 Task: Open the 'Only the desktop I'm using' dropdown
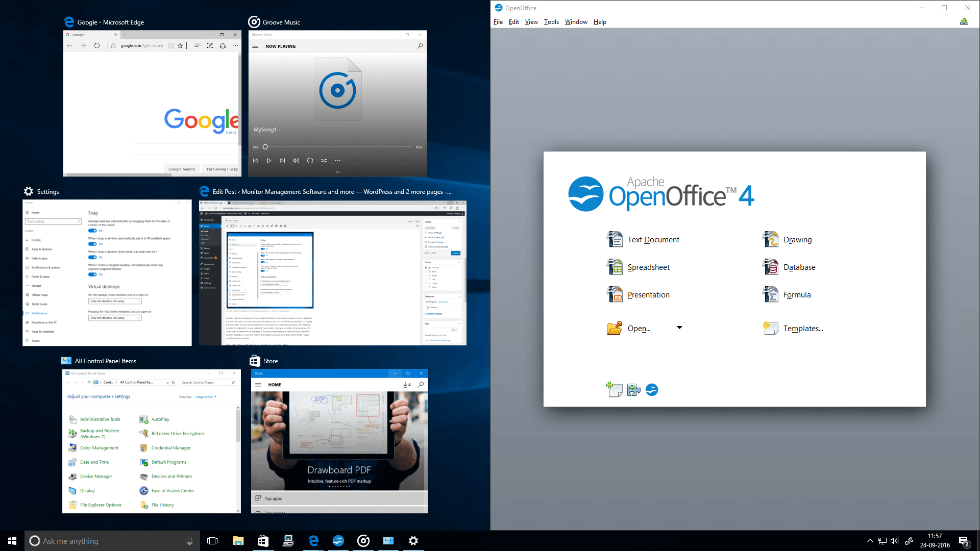pos(115,301)
